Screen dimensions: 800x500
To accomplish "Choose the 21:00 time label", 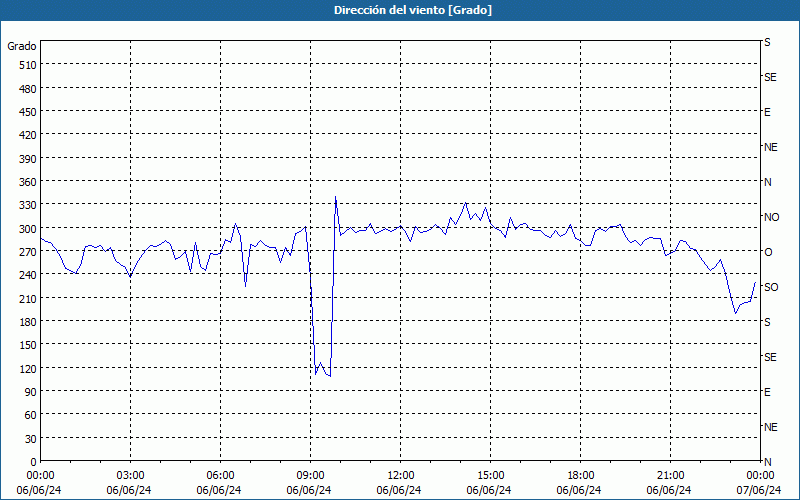I will 670,476.
